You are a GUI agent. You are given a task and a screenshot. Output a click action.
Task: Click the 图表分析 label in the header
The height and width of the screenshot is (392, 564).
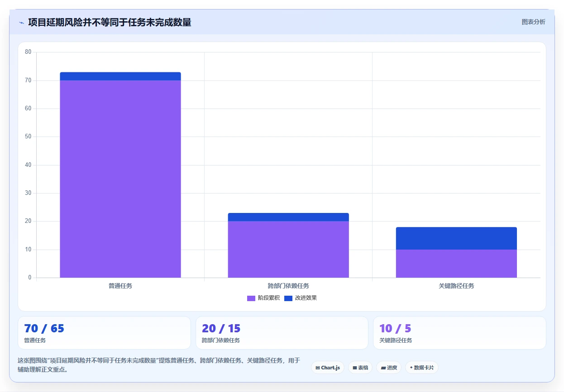533,22
